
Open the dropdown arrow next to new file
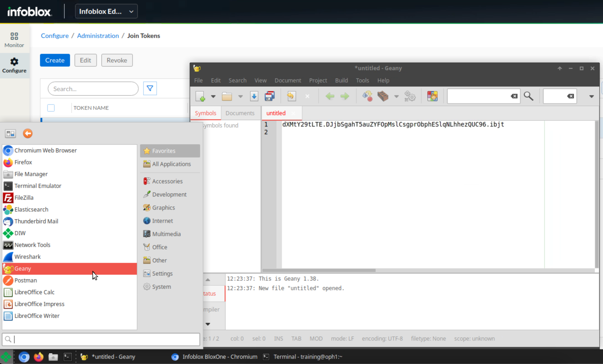(x=213, y=96)
